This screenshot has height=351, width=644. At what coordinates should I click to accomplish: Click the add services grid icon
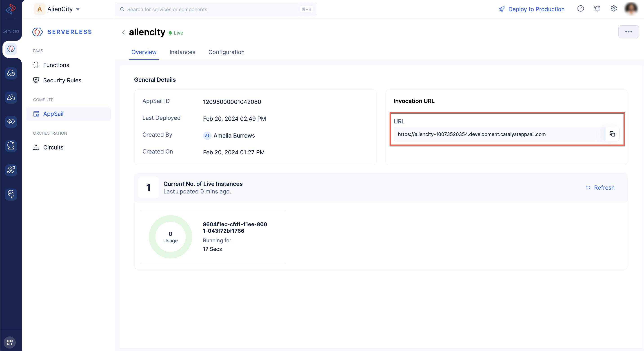10,342
